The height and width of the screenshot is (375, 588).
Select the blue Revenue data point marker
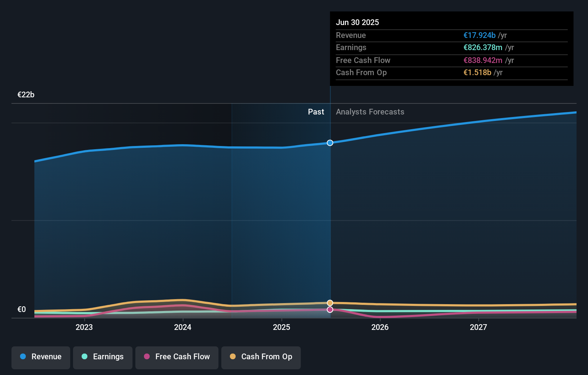click(x=330, y=143)
